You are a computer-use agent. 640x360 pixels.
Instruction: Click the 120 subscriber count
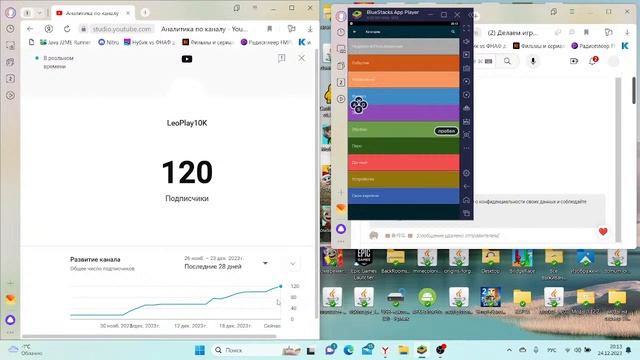(x=187, y=172)
